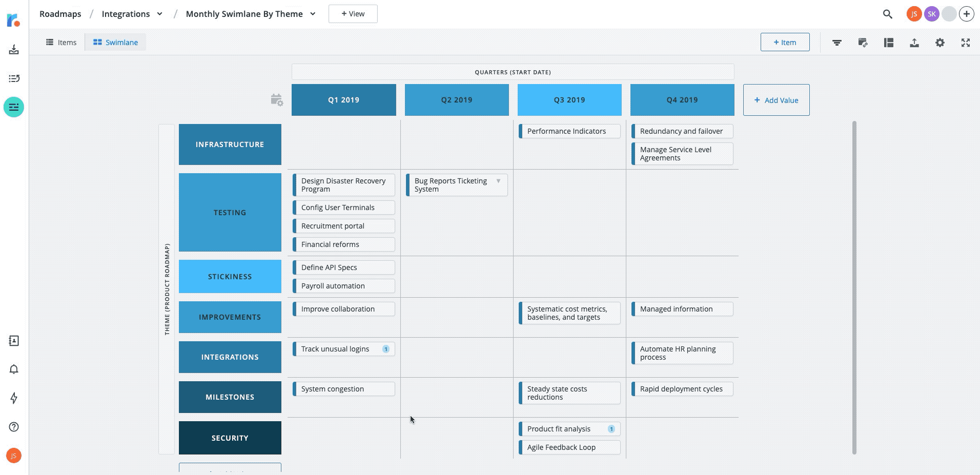Open the Agile Feedback Loop item
The image size is (980, 475).
click(x=569, y=447)
